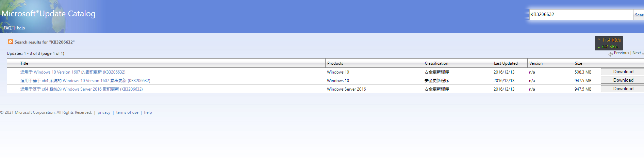Sort by the Version column header
Viewport: 644px width, 158px height.
tap(536, 63)
